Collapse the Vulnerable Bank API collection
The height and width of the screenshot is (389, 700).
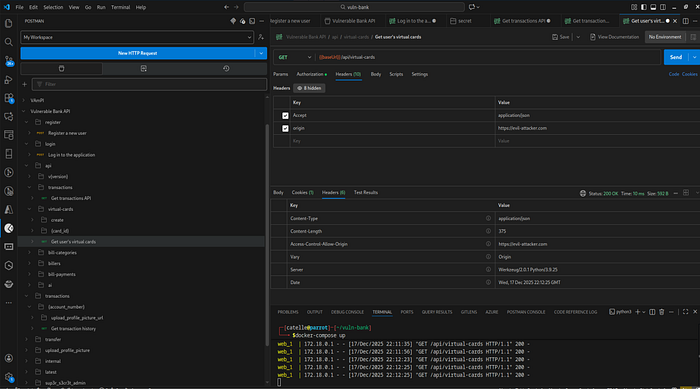(x=24, y=111)
